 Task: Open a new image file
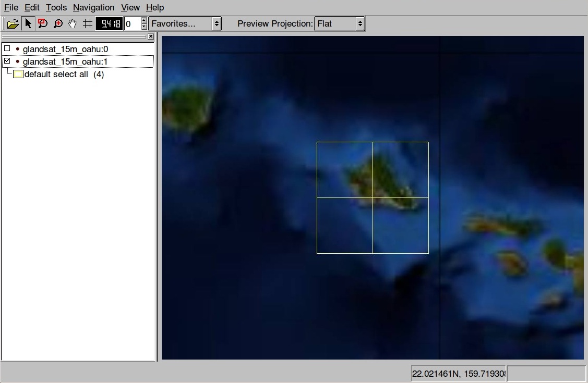coord(13,23)
